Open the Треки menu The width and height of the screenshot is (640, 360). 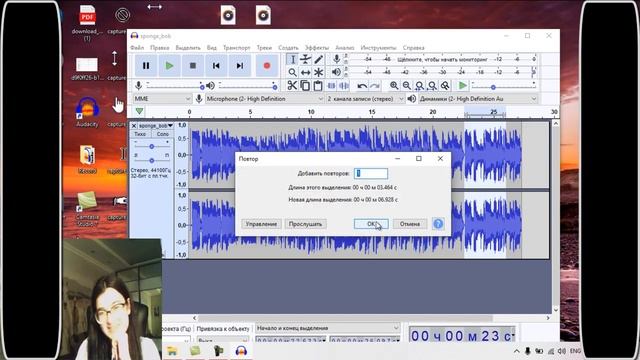[x=264, y=48]
